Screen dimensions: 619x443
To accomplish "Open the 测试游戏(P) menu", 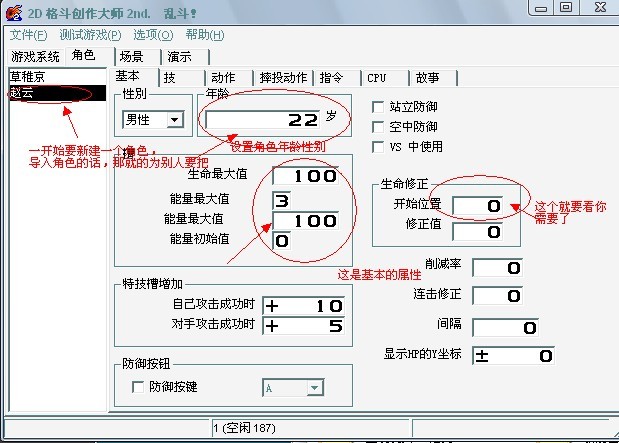I will click(x=90, y=35).
